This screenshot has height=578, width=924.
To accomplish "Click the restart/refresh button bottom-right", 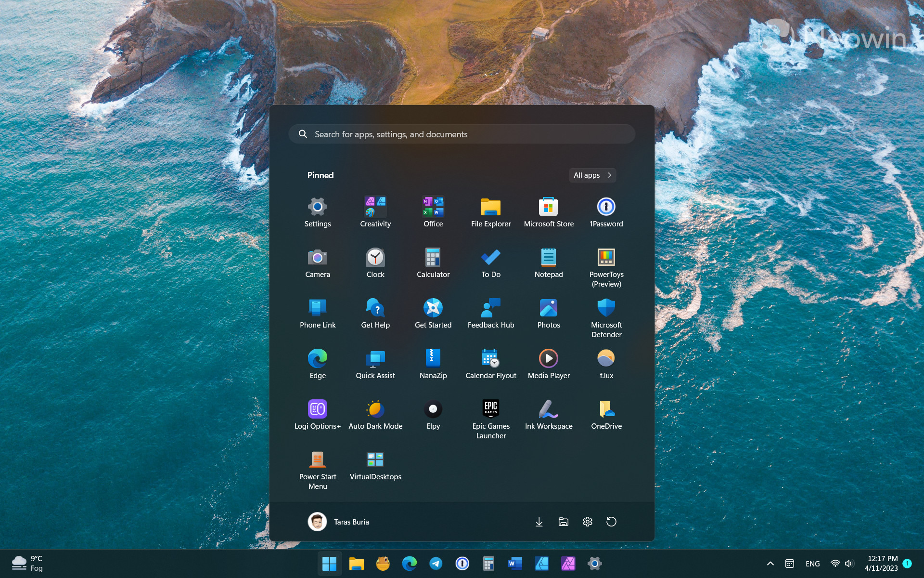I will [610, 522].
